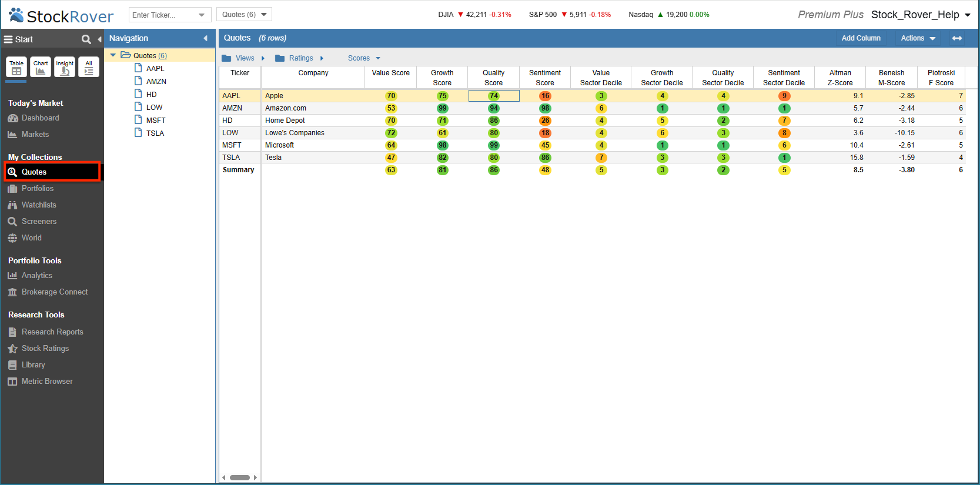Click the expand width arrows icon
The height and width of the screenshot is (485, 980).
[957, 38]
